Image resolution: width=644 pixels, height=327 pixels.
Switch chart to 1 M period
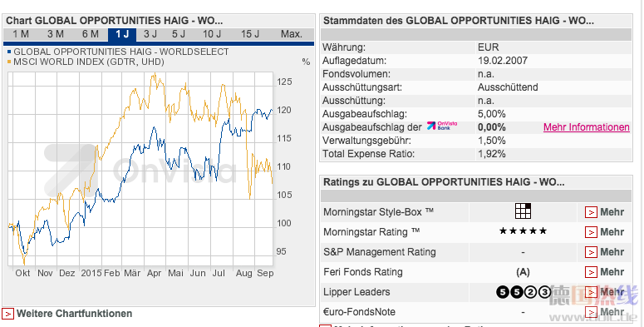pyautogui.click(x=21, y=34)
